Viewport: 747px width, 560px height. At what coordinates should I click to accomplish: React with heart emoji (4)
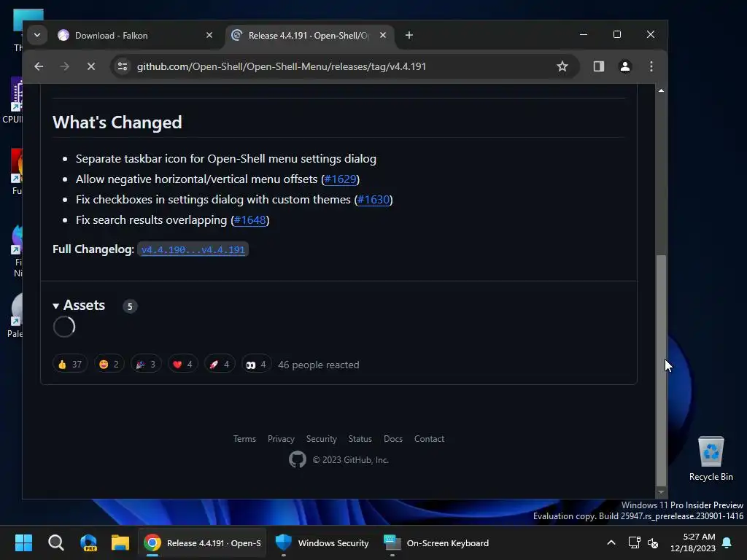point(182,365)
